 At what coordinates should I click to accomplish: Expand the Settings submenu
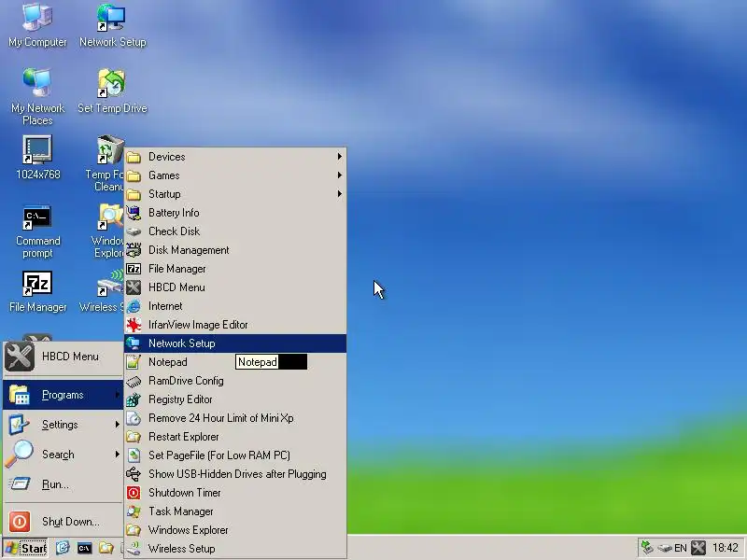pos(63,425)
